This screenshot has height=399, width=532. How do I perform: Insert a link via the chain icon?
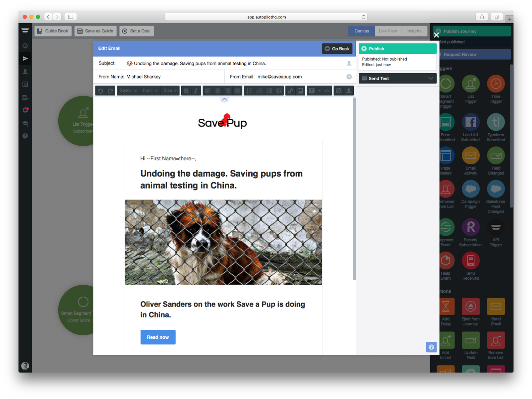pyautogui.click(x=290, y=91)
